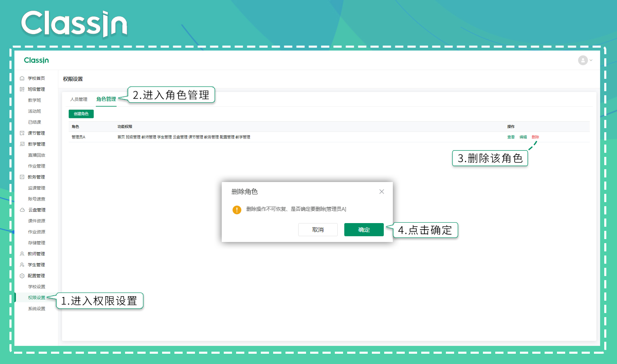
Task: Click the orange warning icon in dialog
Action: pos(237,210)
